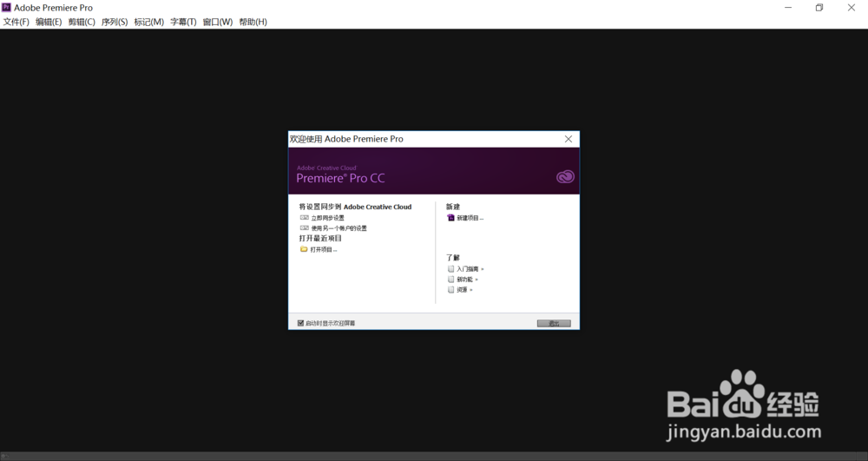Click the Premiere Pro title bar app icon

(x=6, y=7)
